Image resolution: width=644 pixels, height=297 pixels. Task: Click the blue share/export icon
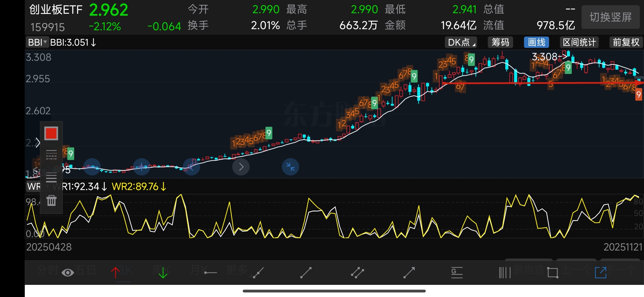601,273
